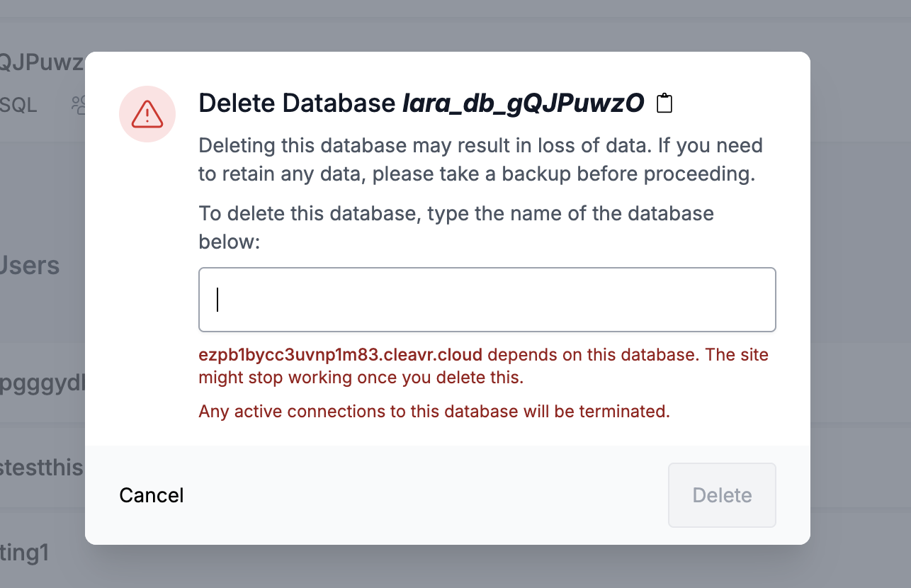
Task: Click the users icon beside SQL label
Action: tap(78, 106)
